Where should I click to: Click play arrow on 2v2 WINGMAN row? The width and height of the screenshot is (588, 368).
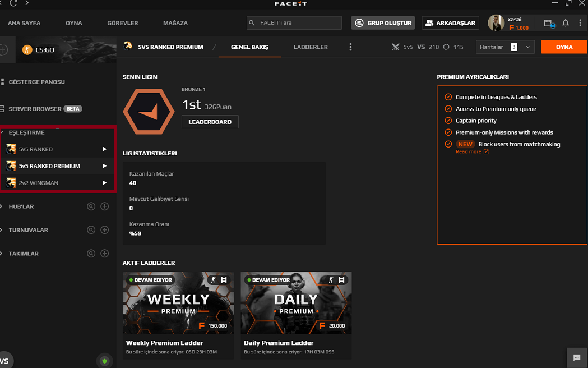(x=105, y=183)
